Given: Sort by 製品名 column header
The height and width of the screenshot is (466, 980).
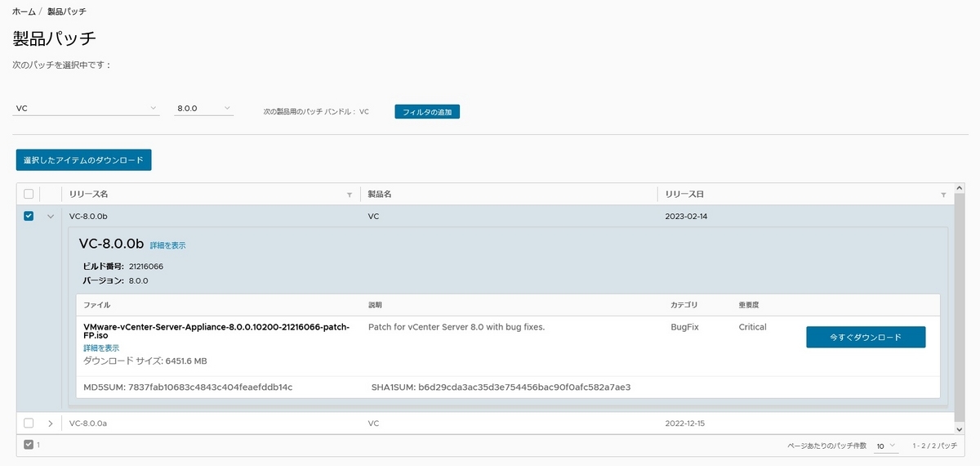Looking at the screenshot, I should point(381,195).
